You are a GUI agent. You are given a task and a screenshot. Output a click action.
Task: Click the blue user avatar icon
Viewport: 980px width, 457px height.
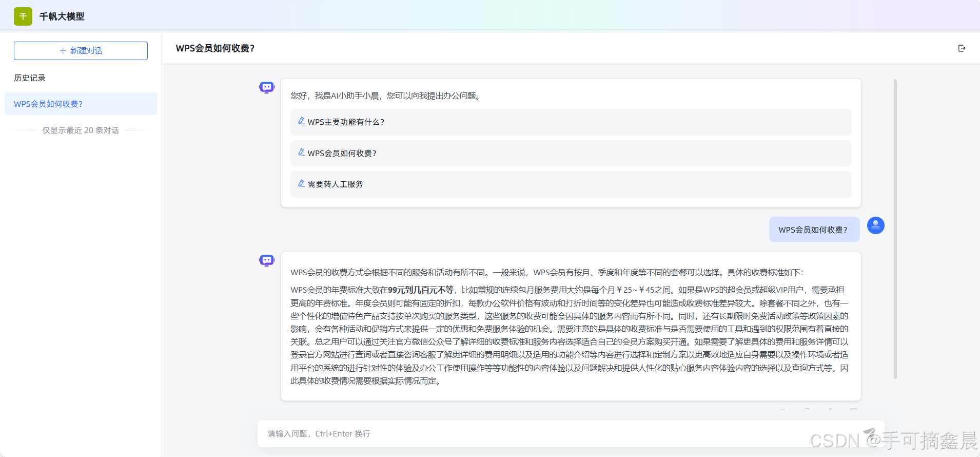(875, 225)
